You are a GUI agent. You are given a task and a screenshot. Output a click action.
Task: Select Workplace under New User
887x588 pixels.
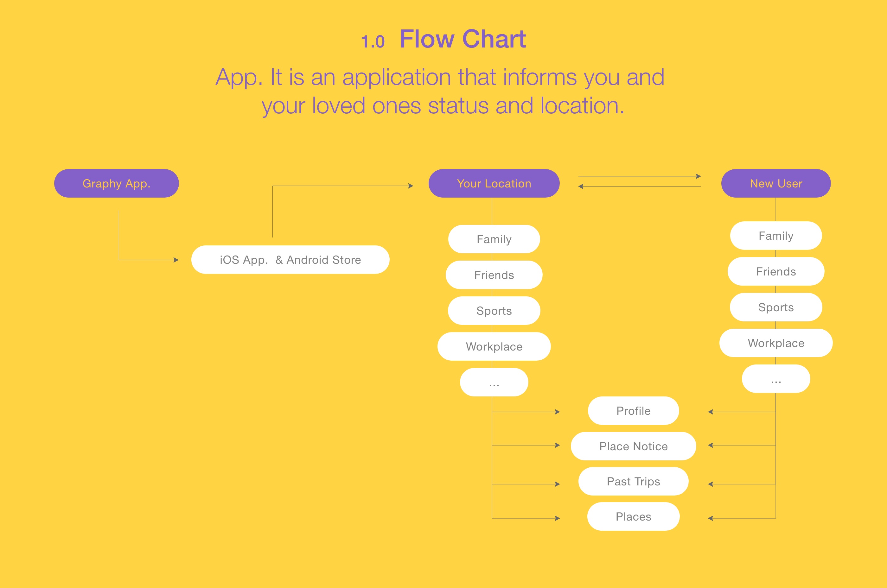775,343
